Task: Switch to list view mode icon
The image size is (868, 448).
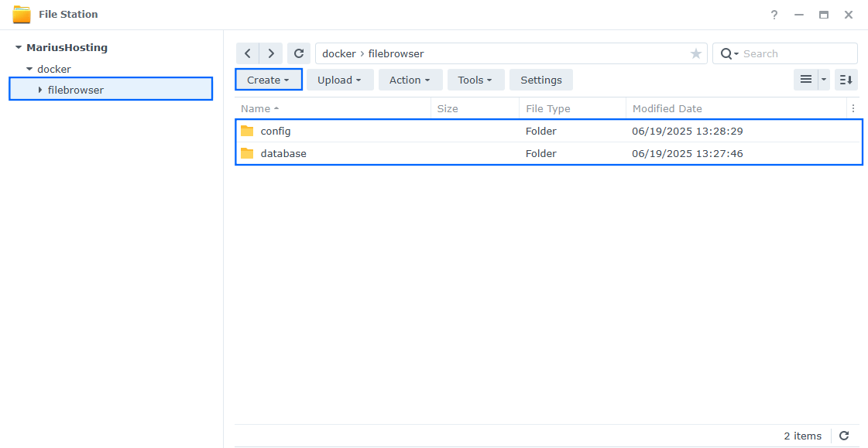Action: 806,80
